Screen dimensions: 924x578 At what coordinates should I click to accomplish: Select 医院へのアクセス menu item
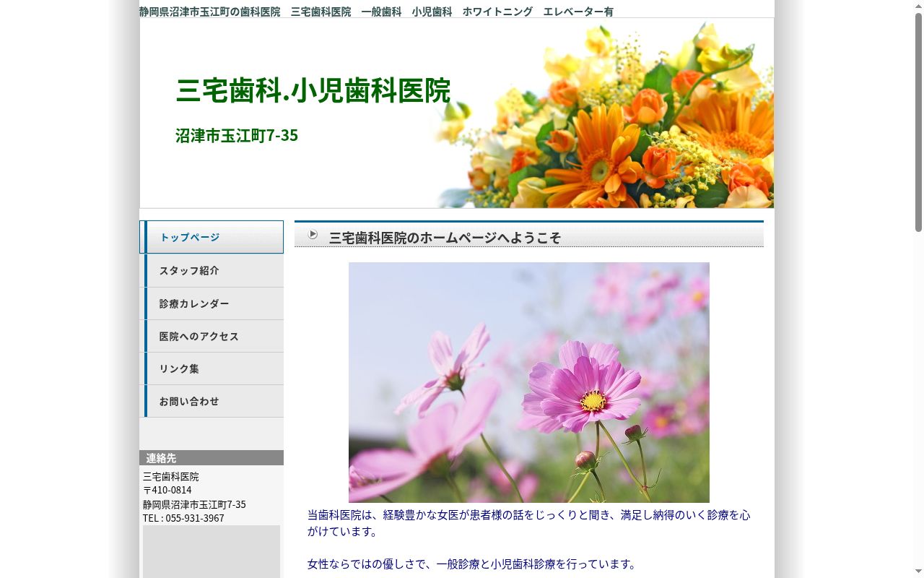pos(212,336)
